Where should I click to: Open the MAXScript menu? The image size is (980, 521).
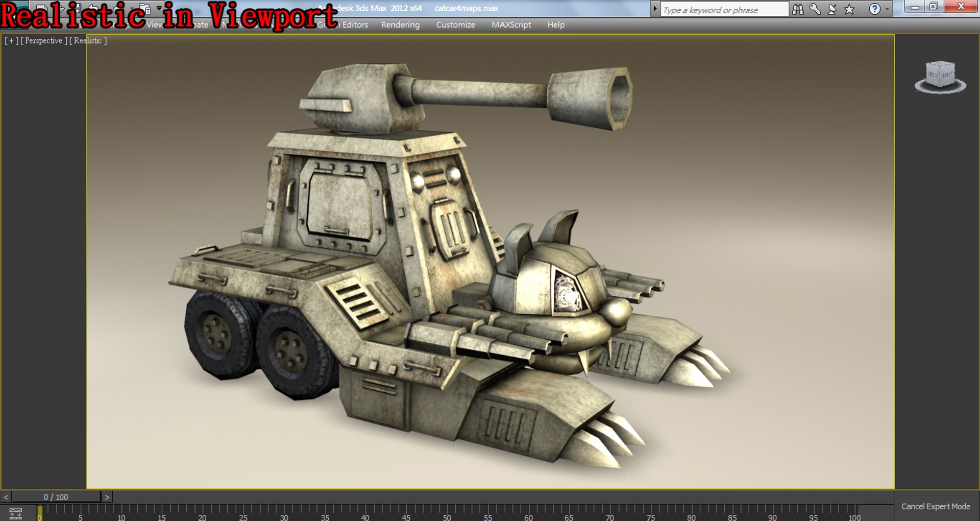pyautogui.click(x=511, y=25)
